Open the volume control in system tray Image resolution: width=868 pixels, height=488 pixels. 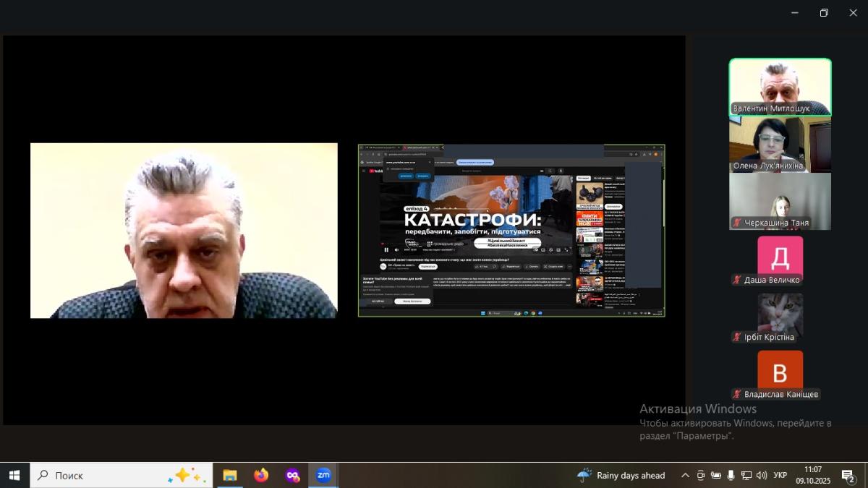761,475
